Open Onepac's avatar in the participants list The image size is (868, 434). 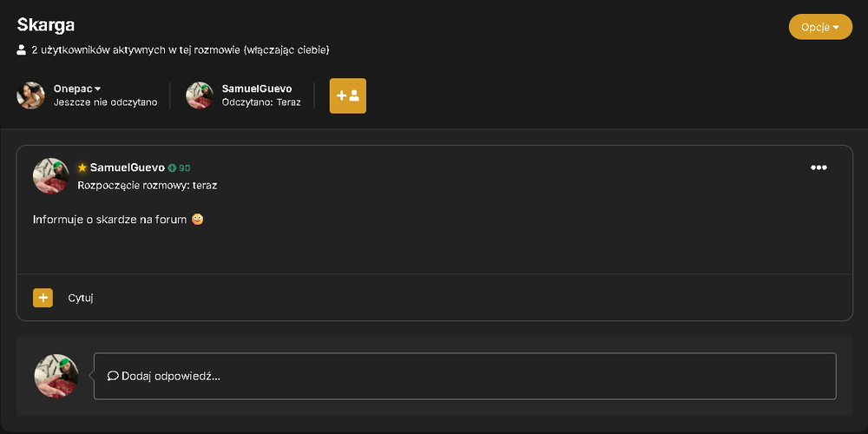31,95
